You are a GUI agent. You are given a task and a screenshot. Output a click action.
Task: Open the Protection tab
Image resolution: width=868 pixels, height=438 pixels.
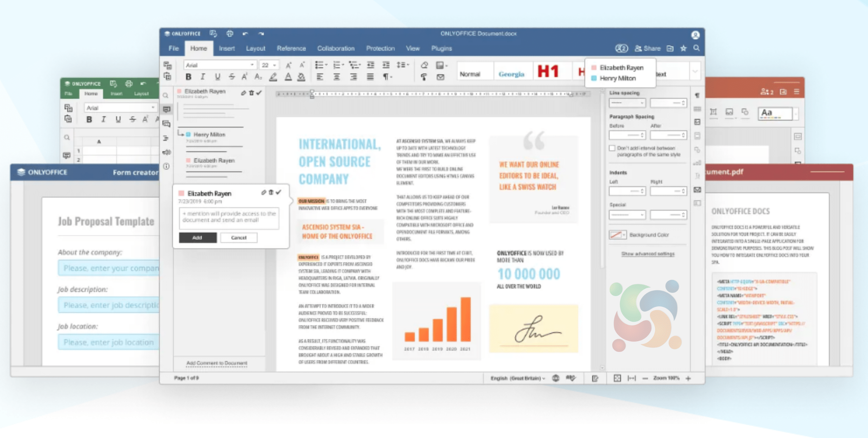[380, 48]
